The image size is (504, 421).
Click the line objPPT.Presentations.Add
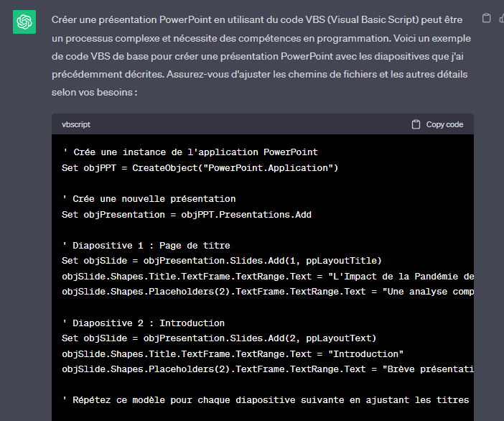187,215
